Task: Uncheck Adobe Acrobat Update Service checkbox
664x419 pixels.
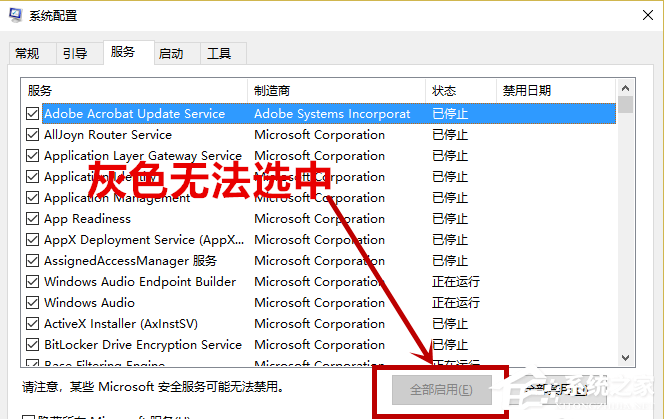Action: (33, 114)
